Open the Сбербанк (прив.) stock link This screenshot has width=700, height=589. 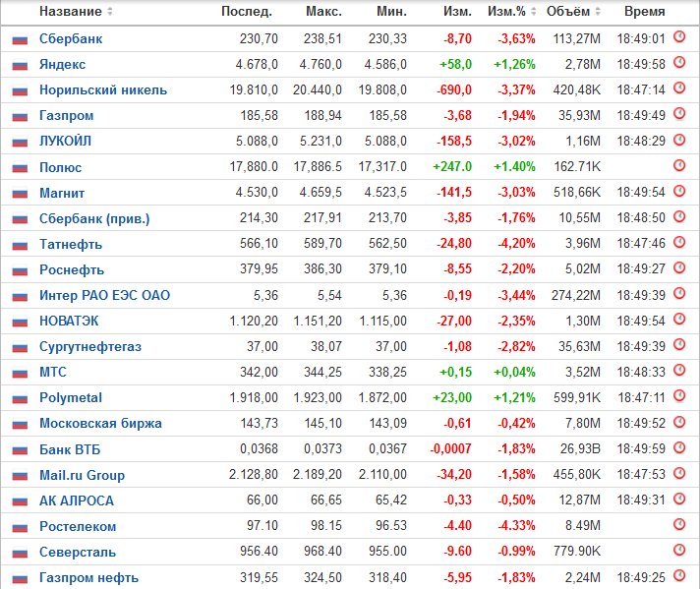click(x=94, y=219)
